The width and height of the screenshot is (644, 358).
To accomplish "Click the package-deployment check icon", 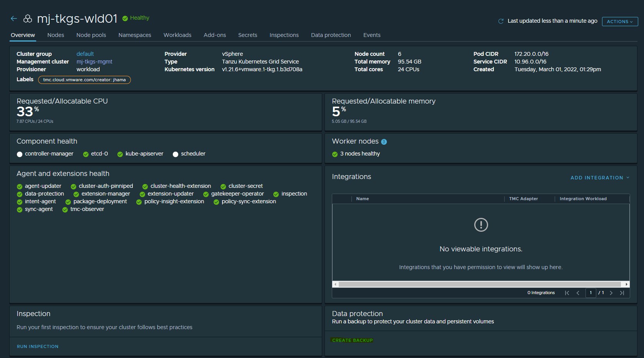I will click(x=68, y=202).
